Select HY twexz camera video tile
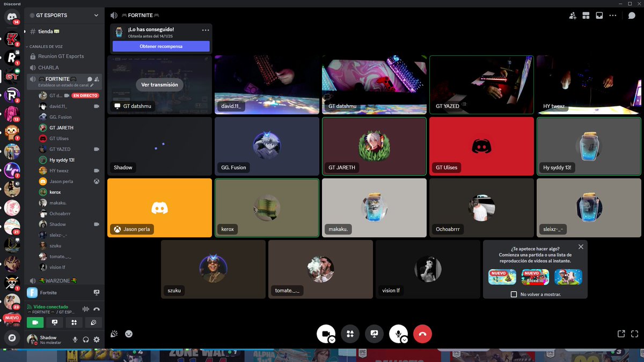The width and height of the screenshot is (644, 362). tap(589, 85)
